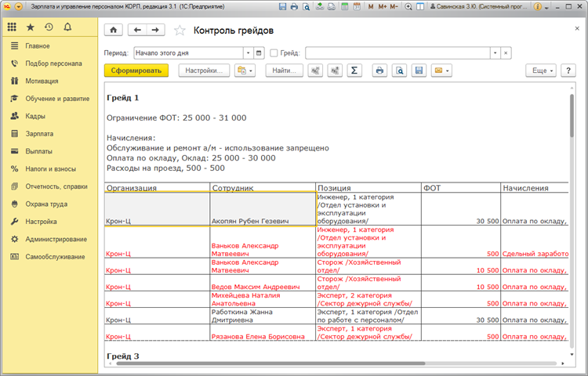Click the Сформировать button
The height and width of the screenshot is (376, 588).
[136, 70]
